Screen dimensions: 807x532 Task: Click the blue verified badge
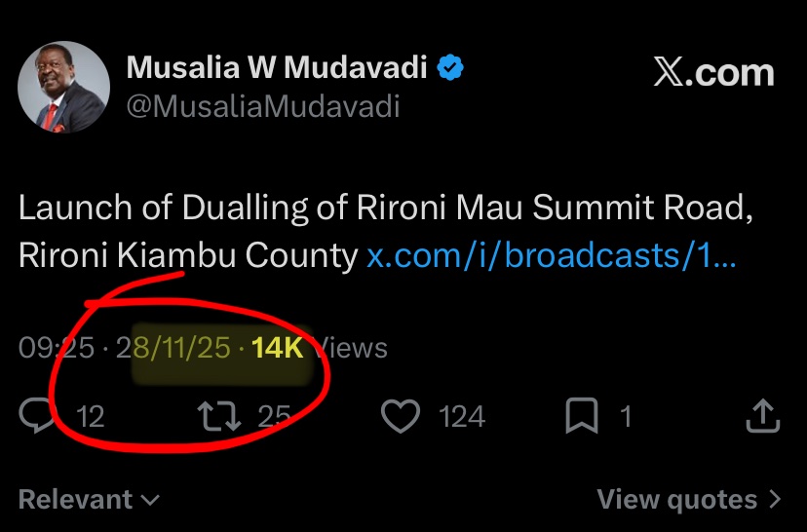pyautogui.click(x=450, y=67)
